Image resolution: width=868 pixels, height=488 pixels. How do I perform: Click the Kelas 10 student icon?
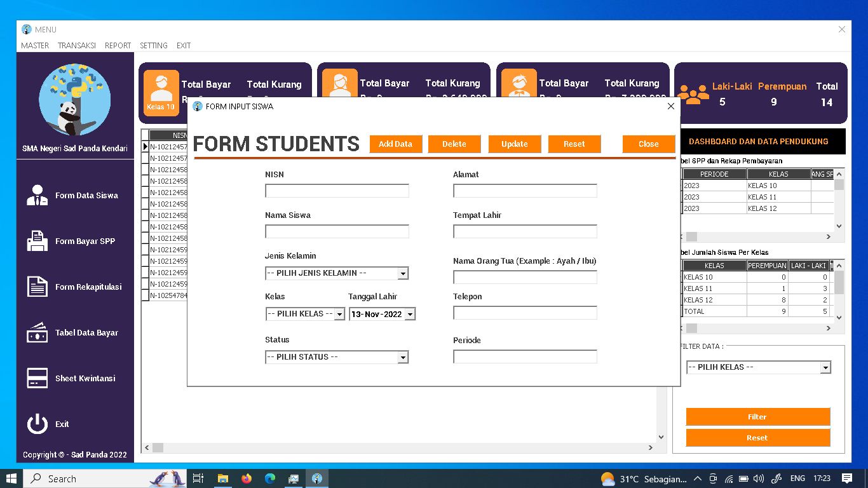click(x=161, y=93)
